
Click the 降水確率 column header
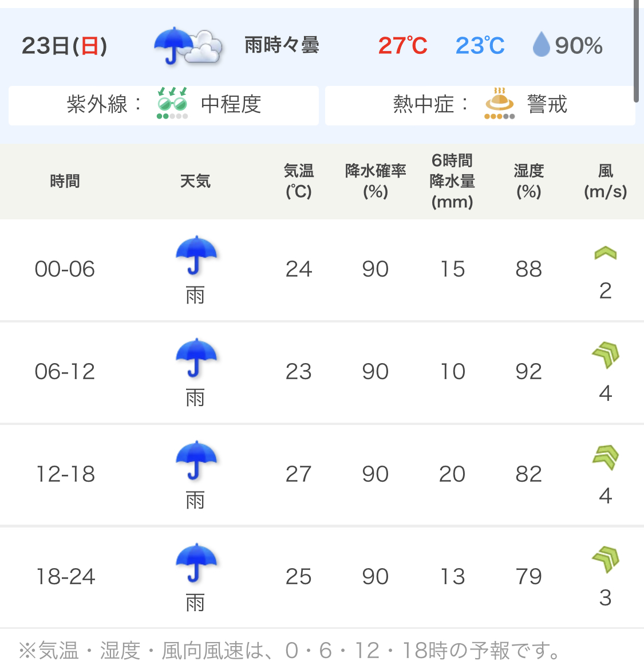pos(376,181)
